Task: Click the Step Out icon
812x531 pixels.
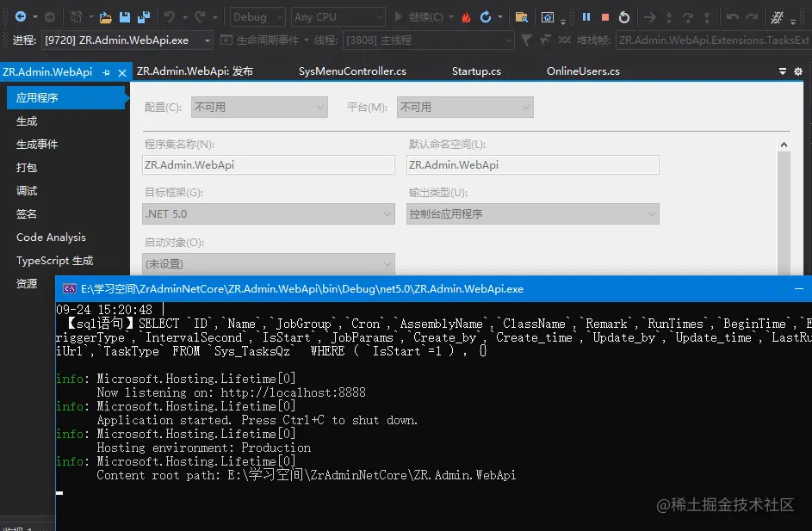Action: point(707,17)
